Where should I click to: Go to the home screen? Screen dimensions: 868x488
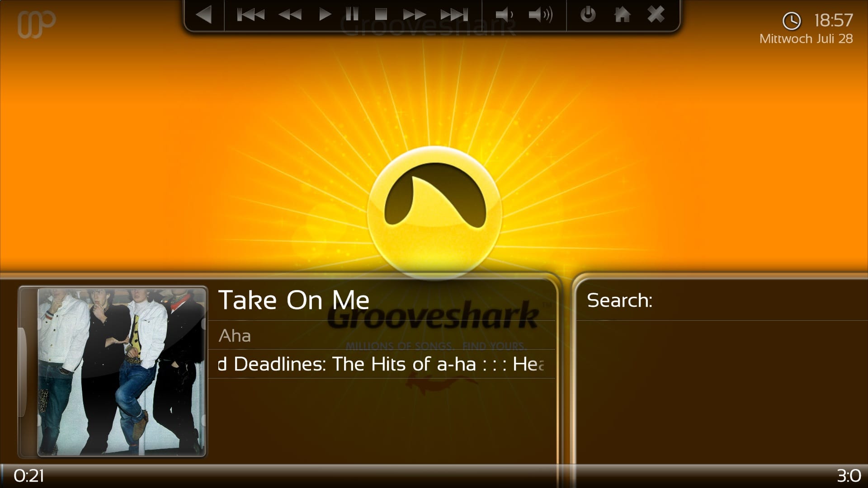(x=622, y=14)
